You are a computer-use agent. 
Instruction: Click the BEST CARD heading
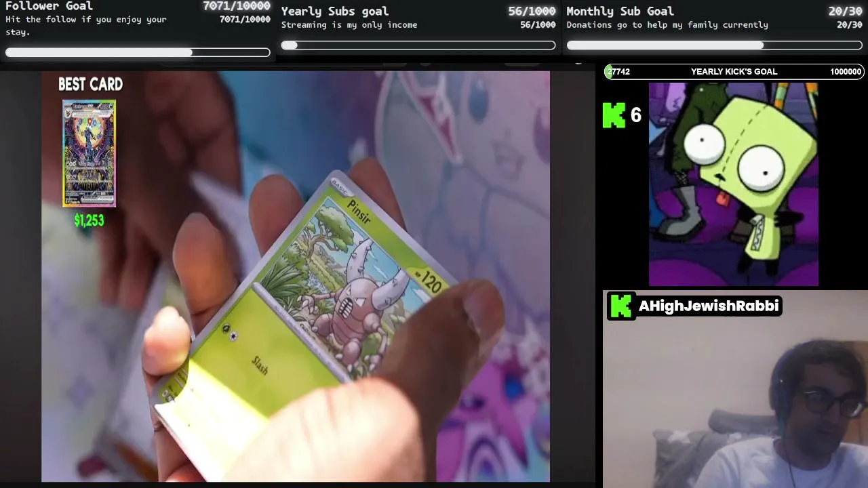pos(90,85)
